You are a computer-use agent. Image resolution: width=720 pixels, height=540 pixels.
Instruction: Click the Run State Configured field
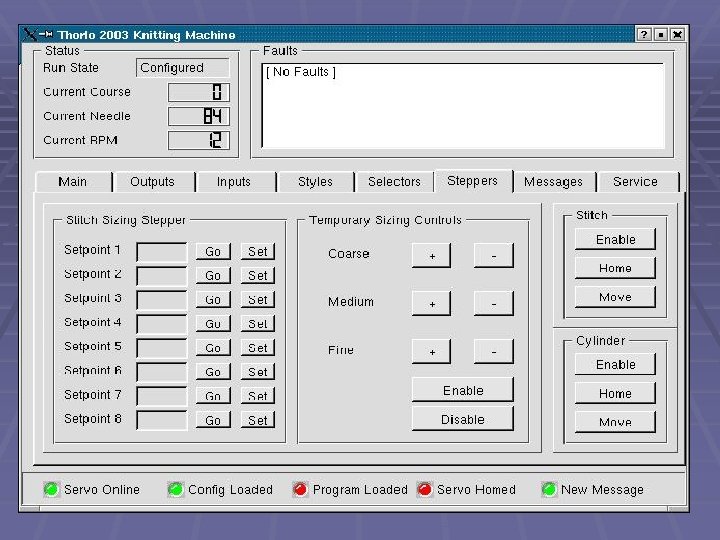(183, 68)
